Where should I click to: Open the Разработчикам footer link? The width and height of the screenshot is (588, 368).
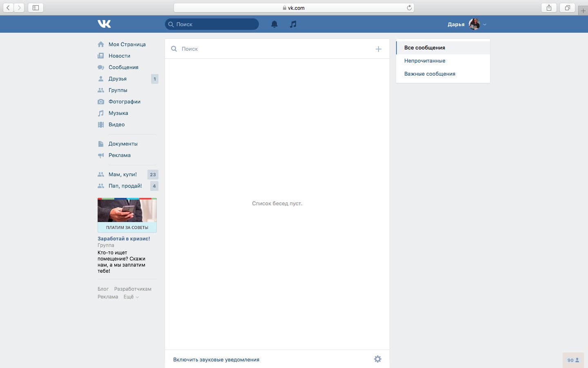click(x=133, y=289)
